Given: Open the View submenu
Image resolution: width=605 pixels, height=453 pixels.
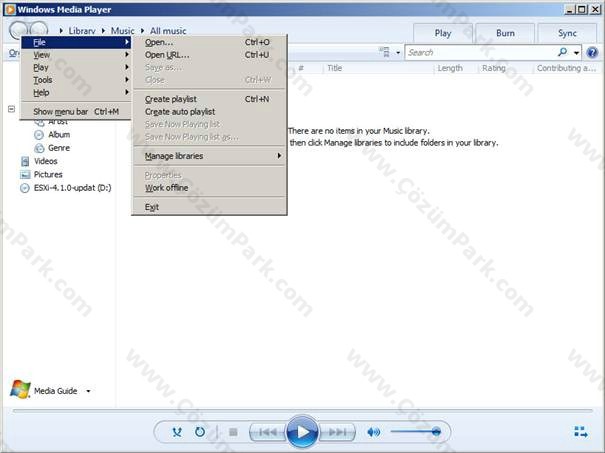Looking at the screenshot, I should (x=76, y=55).
